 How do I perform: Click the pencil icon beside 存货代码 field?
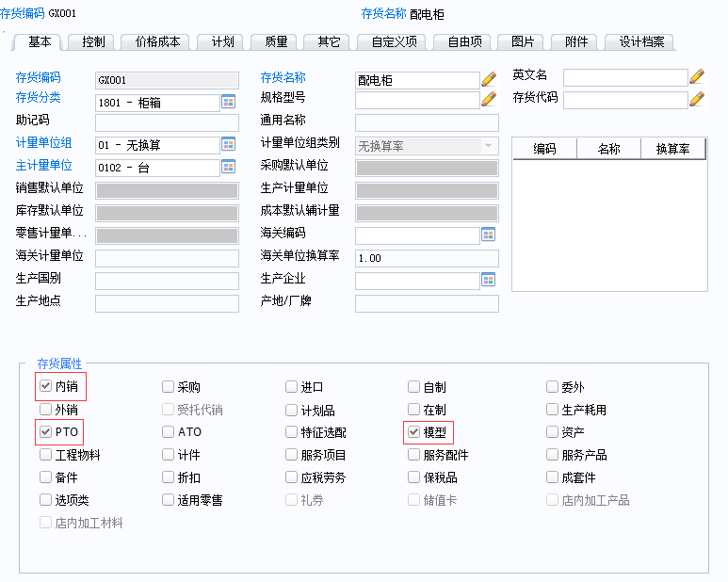coord(697,98)
